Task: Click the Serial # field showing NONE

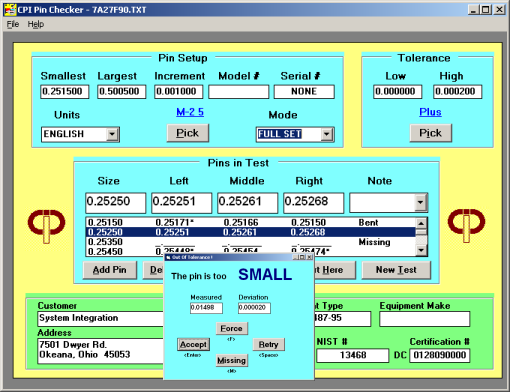Action: click(304, 92)
